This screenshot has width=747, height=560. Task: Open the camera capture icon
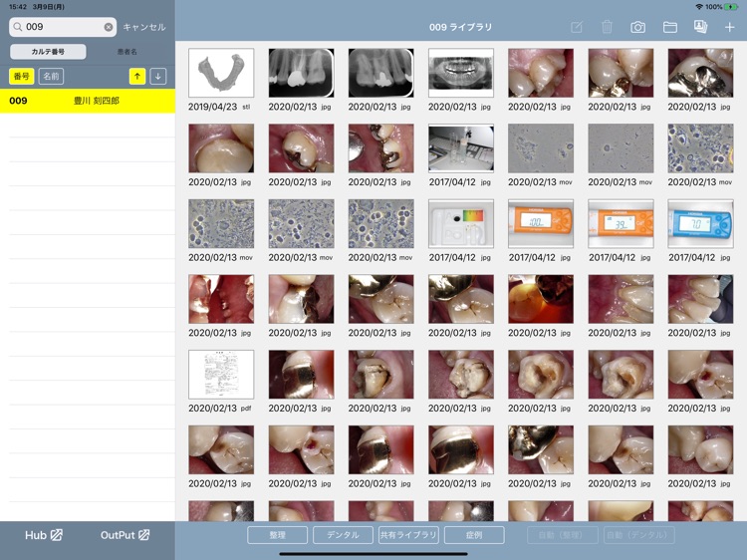coord(637,27)
